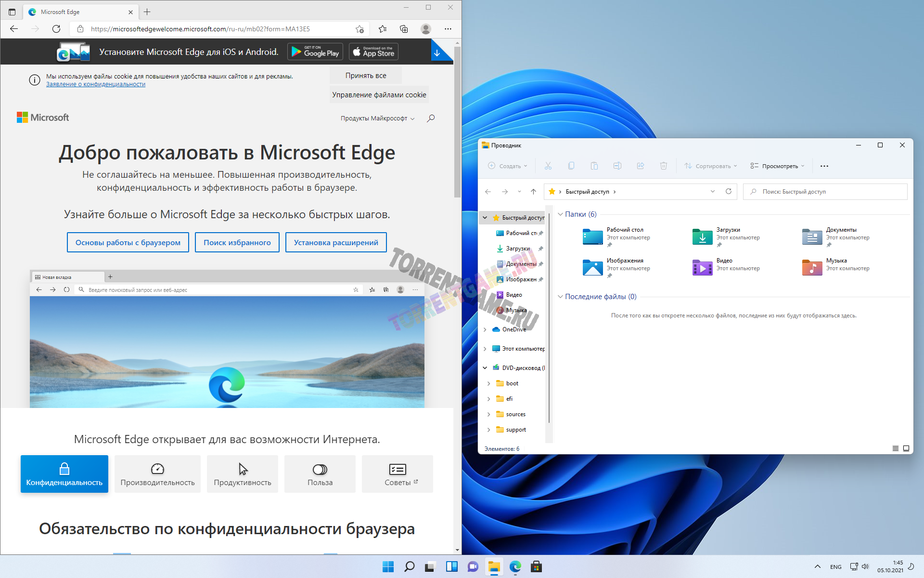The width and height of the screenshot is (924, 578).
Task: Open the Продукты Майкрософт dropdown menu
Action: 377,118
